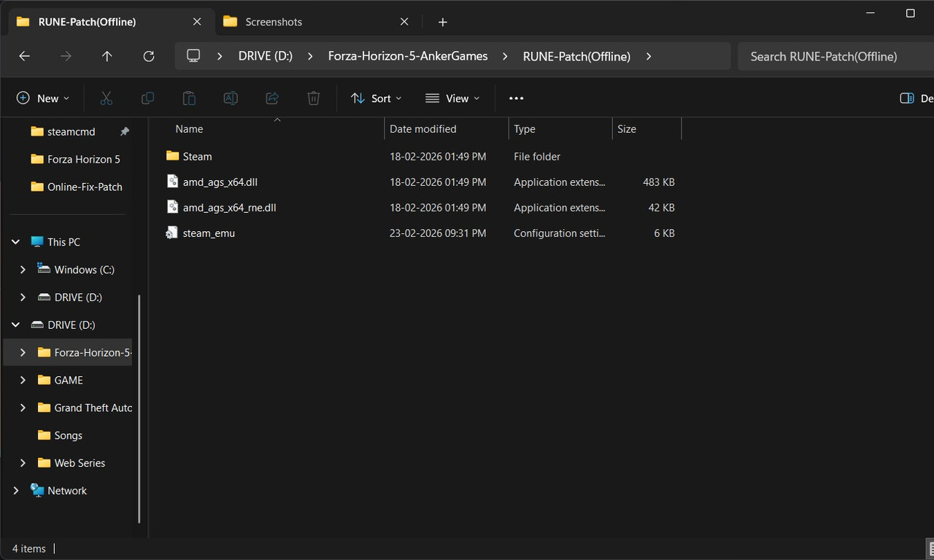Go up one folder level

tap(107, 56)
